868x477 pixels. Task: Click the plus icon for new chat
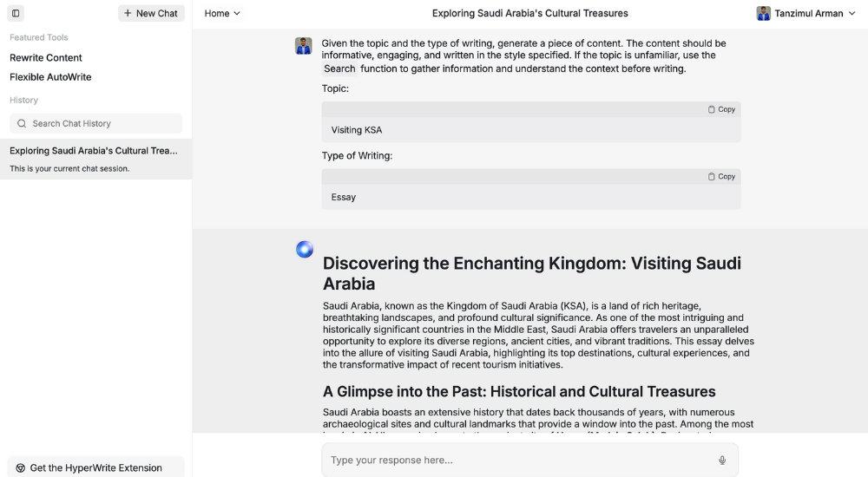tap(128, 13)
